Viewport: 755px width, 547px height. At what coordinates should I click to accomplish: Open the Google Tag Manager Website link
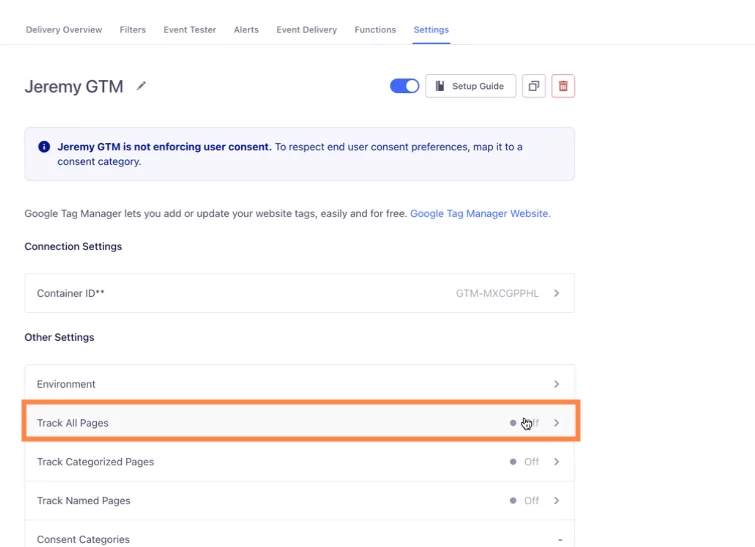click(x=480, y=213)
